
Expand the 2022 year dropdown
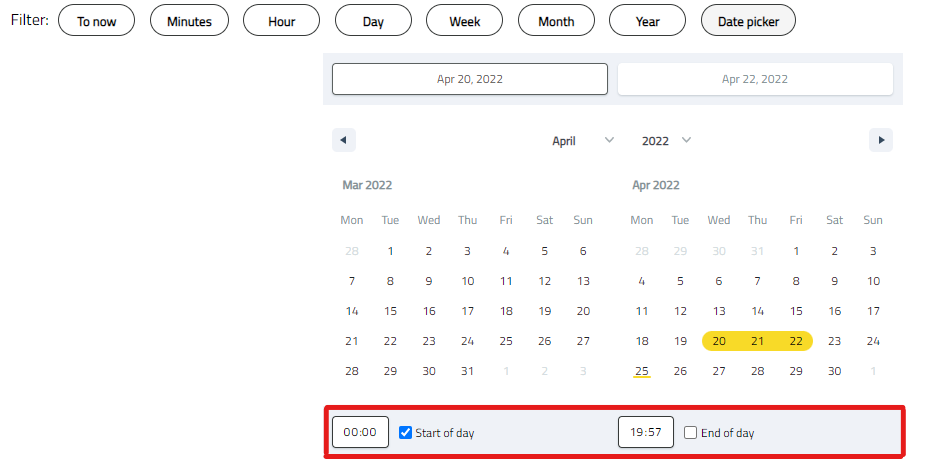click(x=666, y=141)
